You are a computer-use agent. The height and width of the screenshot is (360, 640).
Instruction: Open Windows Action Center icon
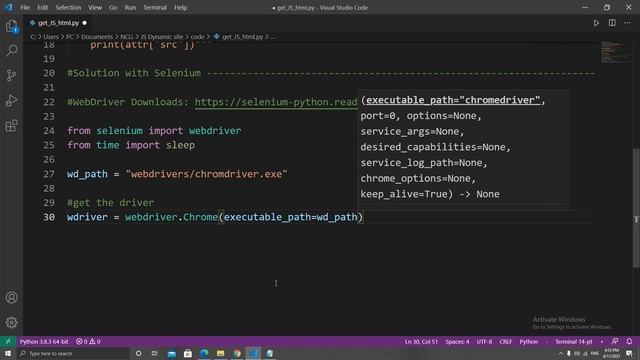(629, 353)
